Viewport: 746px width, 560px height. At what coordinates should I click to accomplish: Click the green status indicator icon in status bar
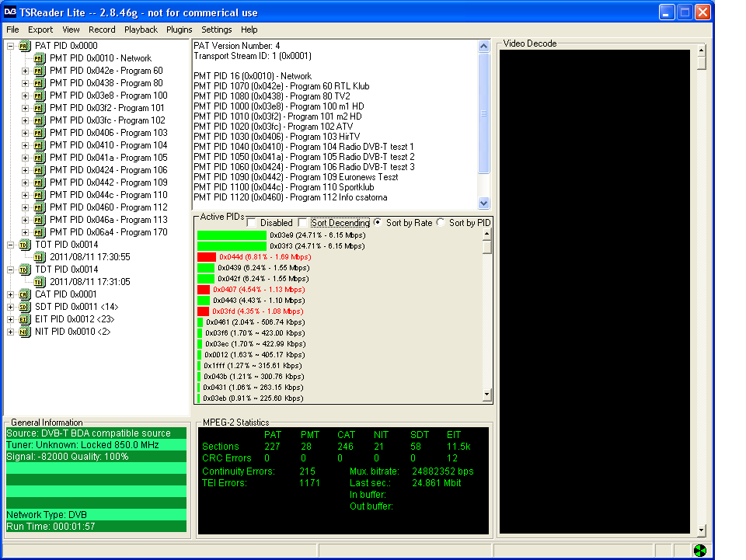[700, 551]
